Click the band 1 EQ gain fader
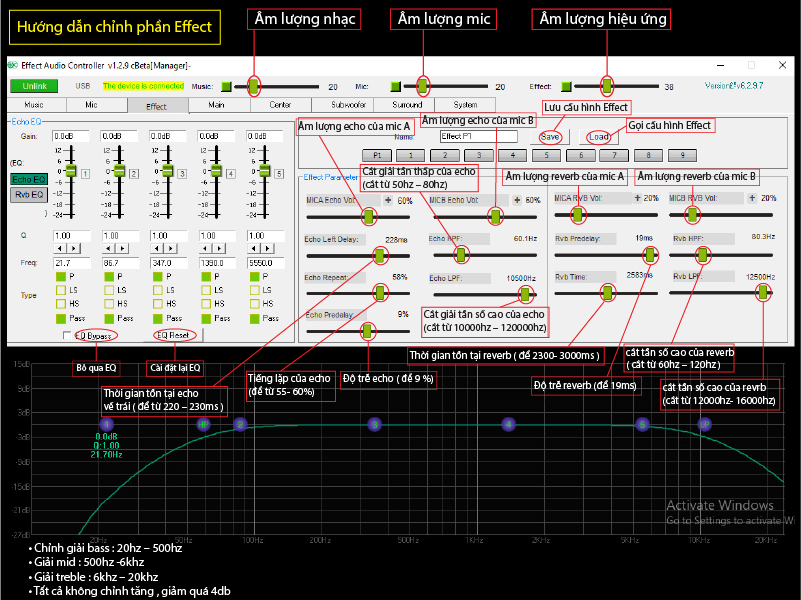The image size is (801, 600). tap(70, 171)
